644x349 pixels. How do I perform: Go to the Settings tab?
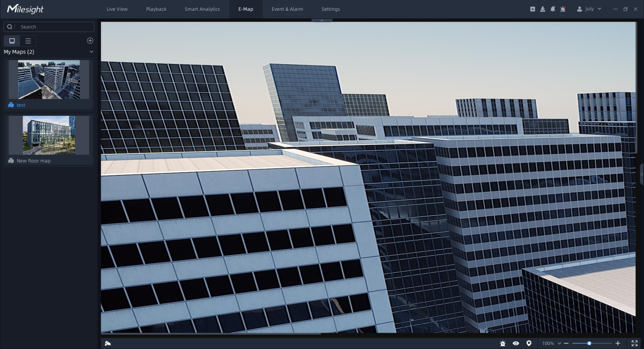[331, 9]
